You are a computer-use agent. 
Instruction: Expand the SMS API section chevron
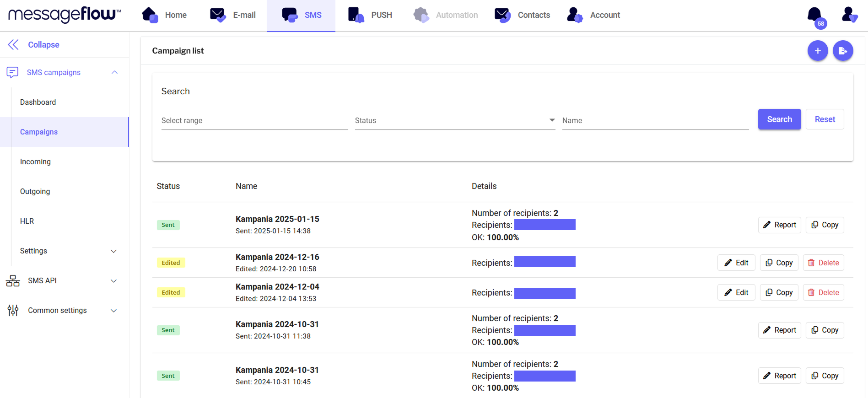[114, 281]
